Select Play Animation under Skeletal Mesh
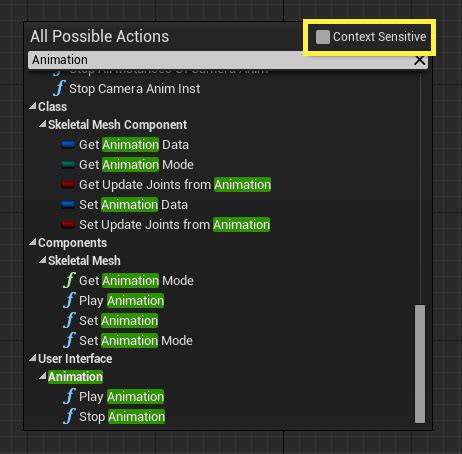Viewport: 462px width, 454px height. pyautogui.click(x=122, y=301)
